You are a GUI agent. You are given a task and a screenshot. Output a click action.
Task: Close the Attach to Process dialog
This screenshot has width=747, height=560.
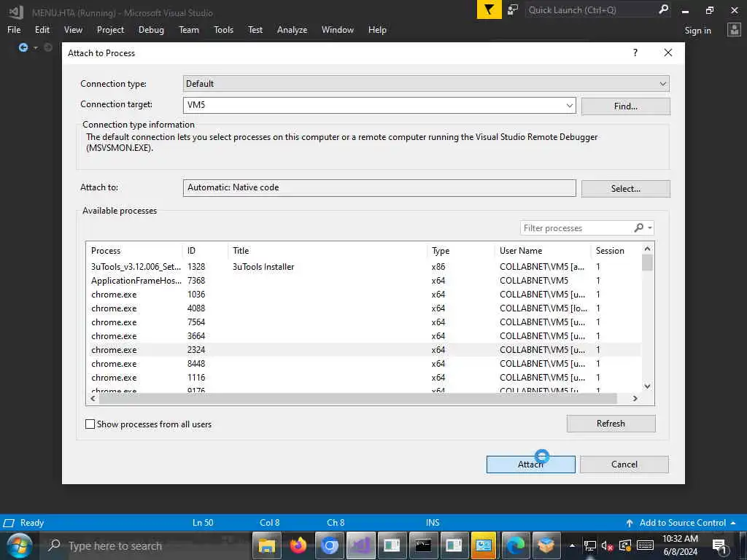[x=668, y=52]
